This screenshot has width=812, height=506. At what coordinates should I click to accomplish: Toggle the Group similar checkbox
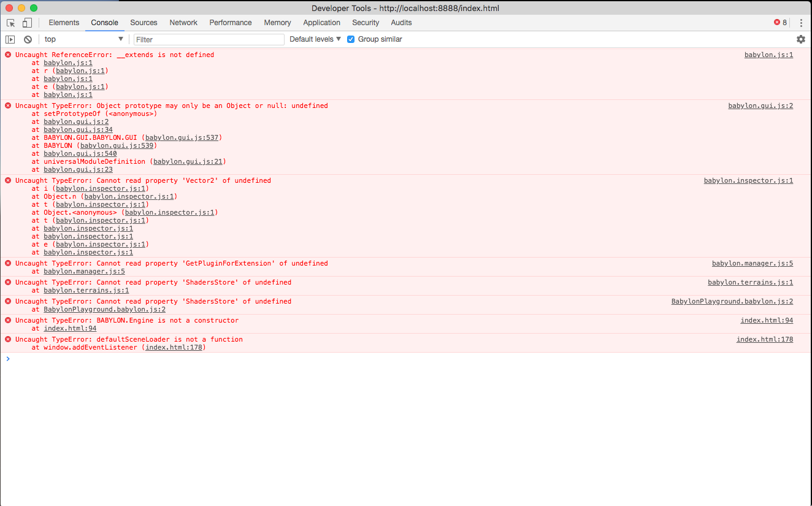[x=351, y=39]
